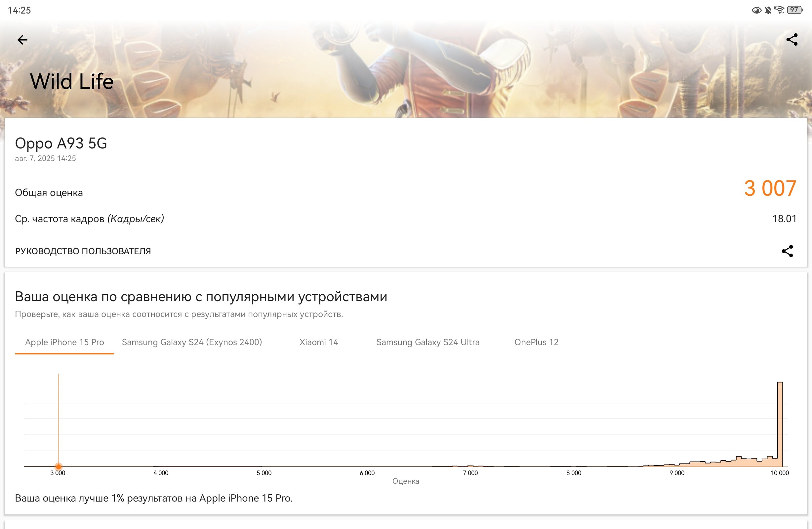Tap the orange score marker on chart
The width and height of the screenshot is (812, 529).
pyautogui.click(x=58, y=466)
